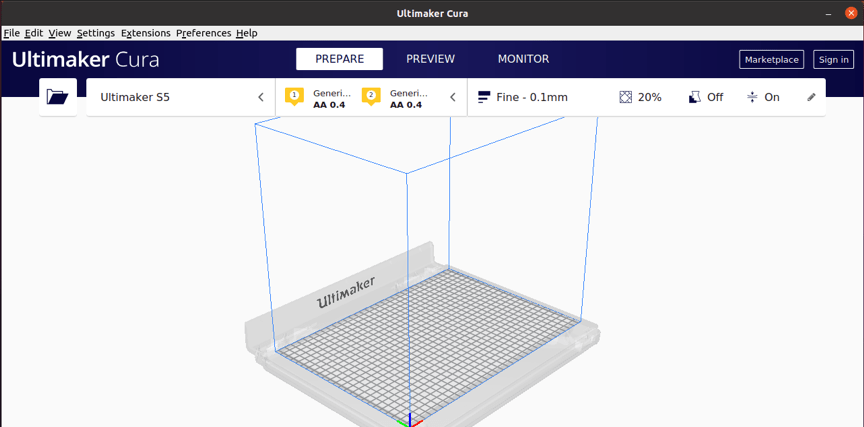The image size is (864, 427).
Task: Open the Help menu
Action: pos(247,33)
